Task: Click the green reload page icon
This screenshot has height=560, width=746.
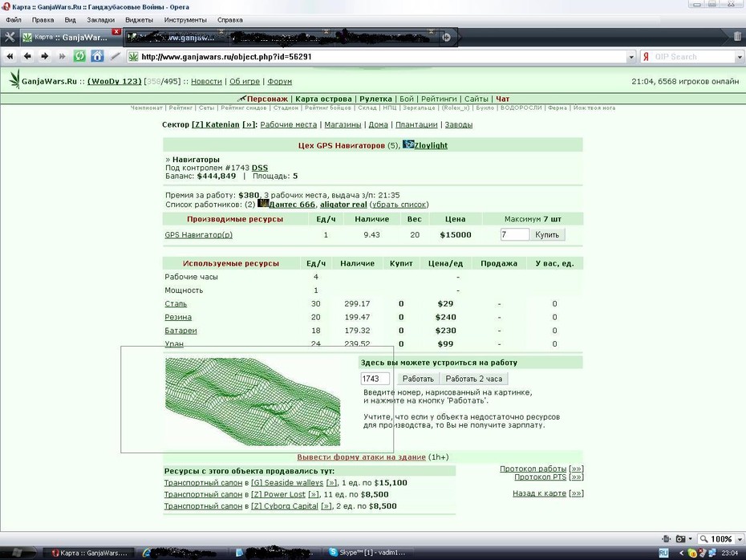Action: pos(79,56)
